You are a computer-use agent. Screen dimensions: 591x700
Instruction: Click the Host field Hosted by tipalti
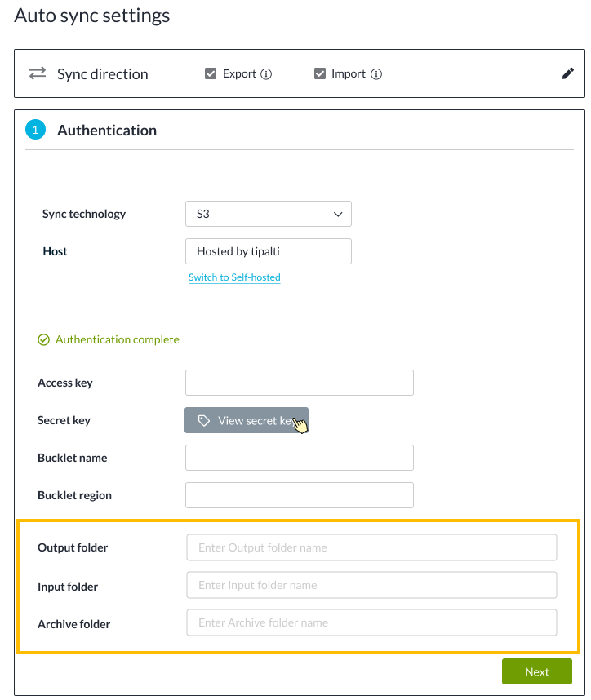click(x=269, y=251)
